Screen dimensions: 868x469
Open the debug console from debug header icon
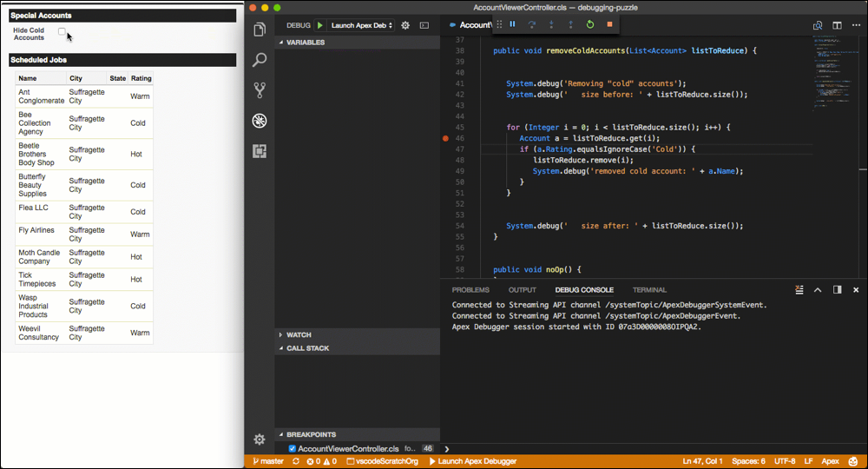point(424,25)
